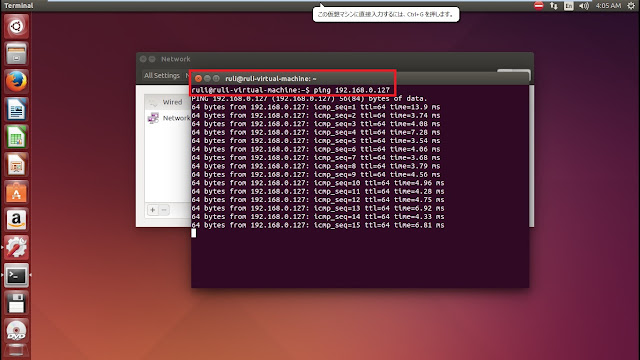Open the Ubuntu Dash search launcher
The image size is (640, 360).
(x=16, y=26)
